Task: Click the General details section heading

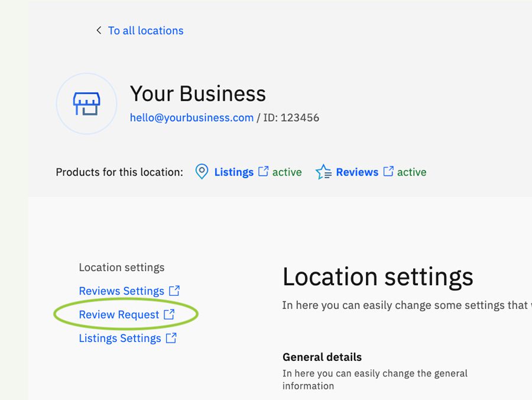Action: pos(322,357)
